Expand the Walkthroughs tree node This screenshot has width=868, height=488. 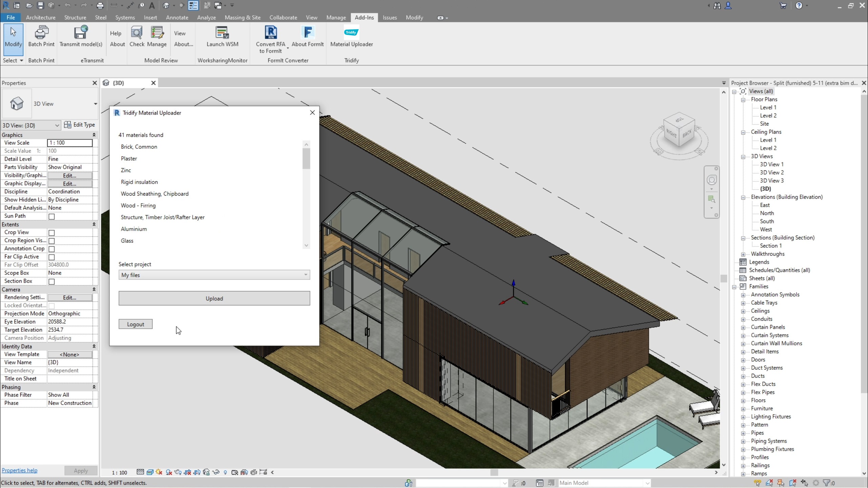coord(743,254)
